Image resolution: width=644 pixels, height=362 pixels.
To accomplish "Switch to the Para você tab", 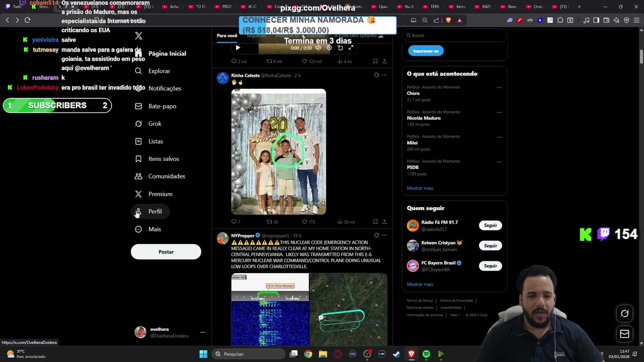I will [x=227, y=36].
